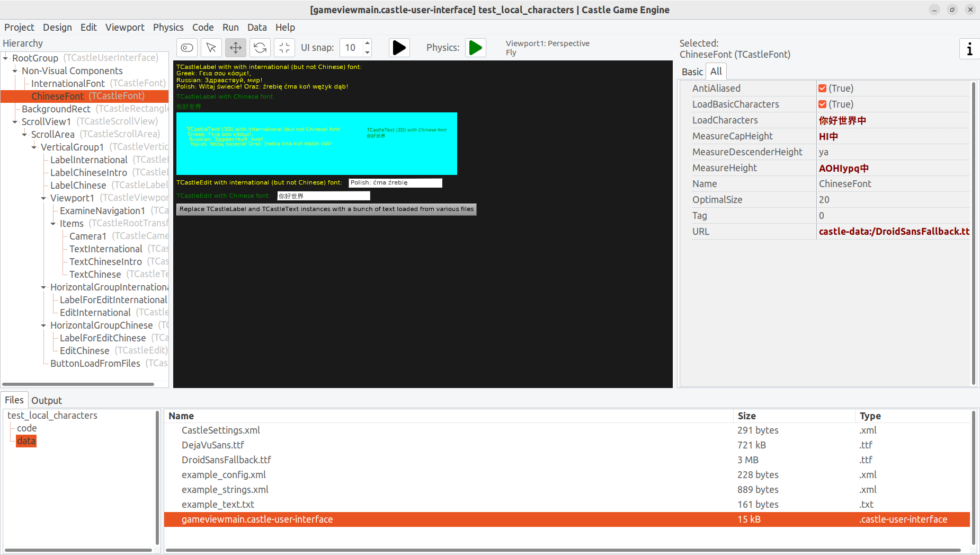
Task: Open the Edit menu
Action: 88,27
